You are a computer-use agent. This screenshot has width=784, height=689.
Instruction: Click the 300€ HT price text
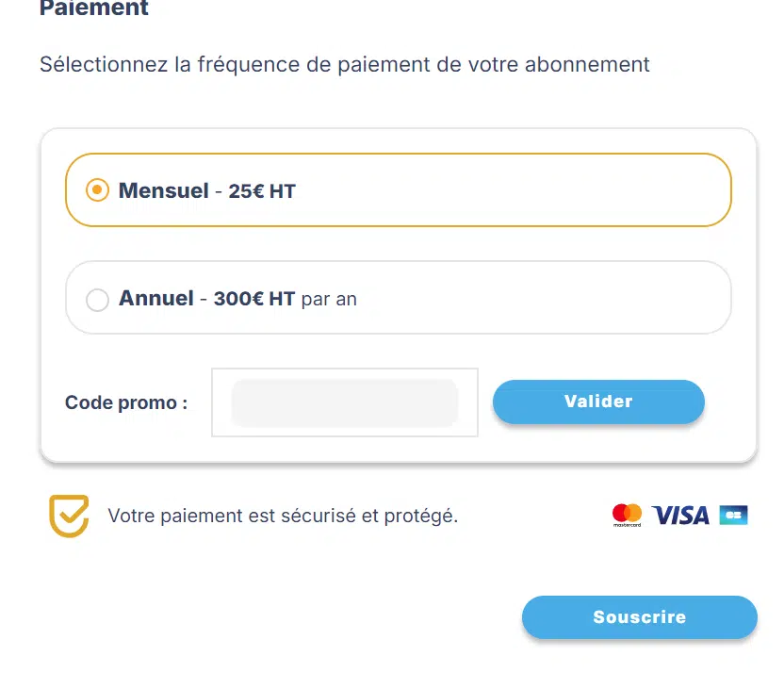point(254,299)
